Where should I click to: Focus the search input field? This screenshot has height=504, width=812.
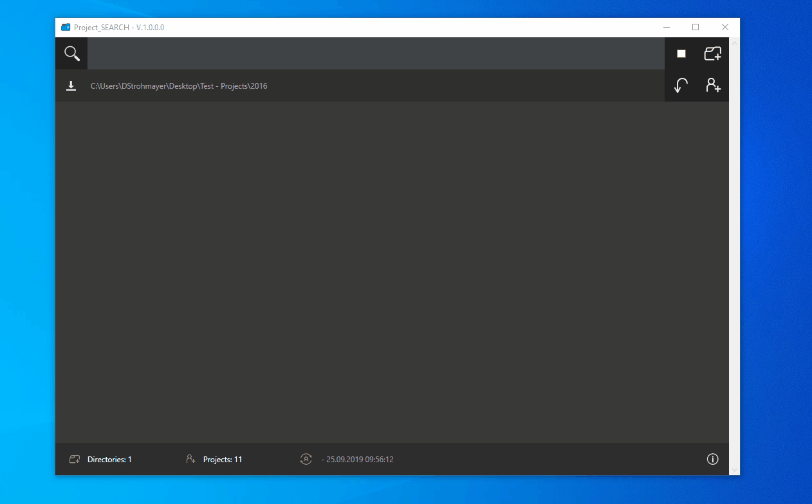[376, 53]
